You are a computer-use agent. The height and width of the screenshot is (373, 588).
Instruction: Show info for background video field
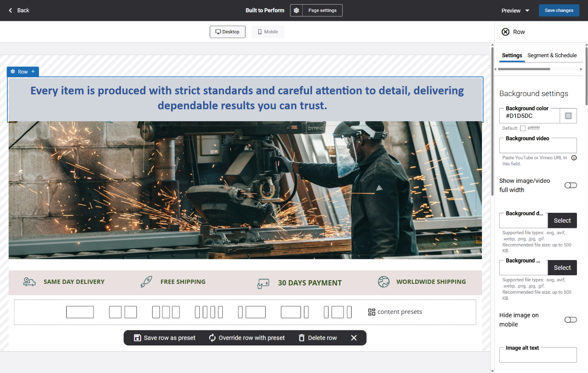(574, 158)
